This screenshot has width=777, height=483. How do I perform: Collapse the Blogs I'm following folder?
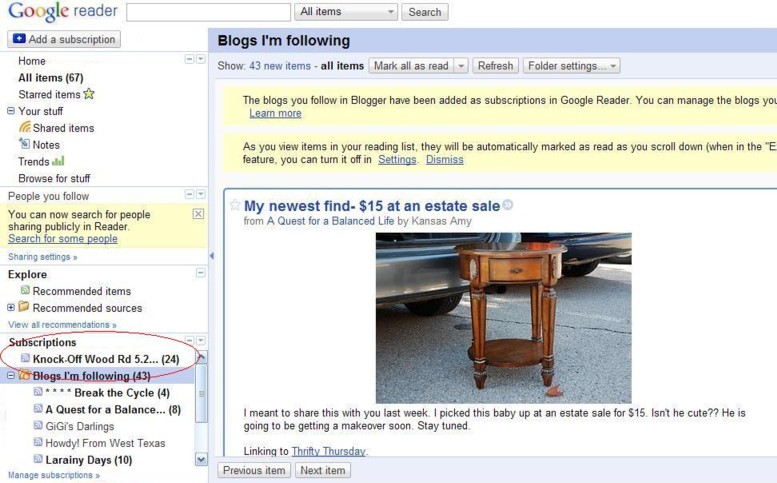(11, 376)
